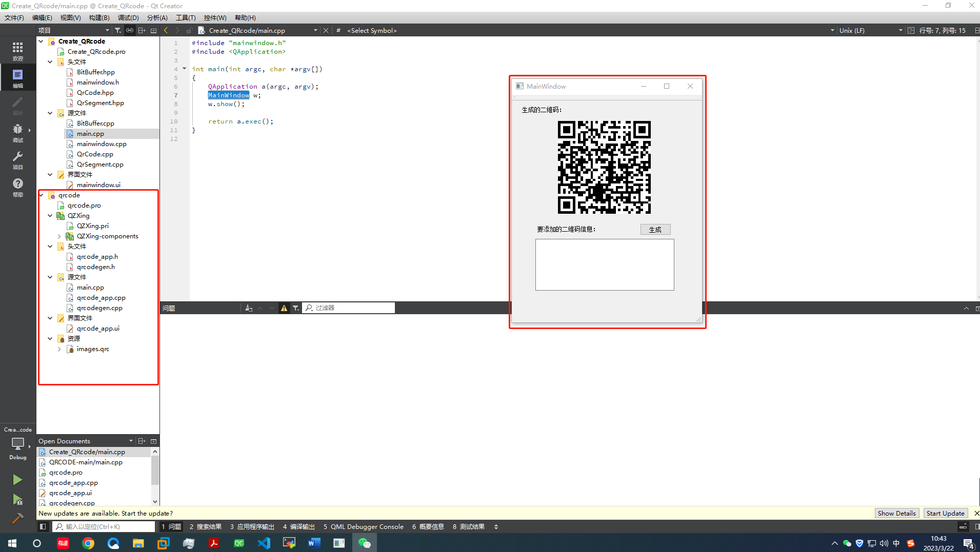Expand the QZXing-components node
980x552 pixels.
pos(59,236)
